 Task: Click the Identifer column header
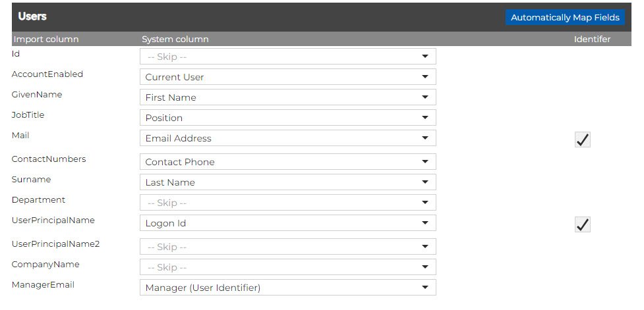592,39
